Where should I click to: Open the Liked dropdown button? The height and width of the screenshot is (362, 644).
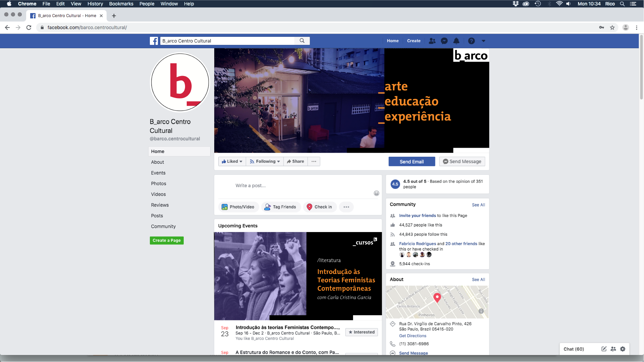click(232, 161)
